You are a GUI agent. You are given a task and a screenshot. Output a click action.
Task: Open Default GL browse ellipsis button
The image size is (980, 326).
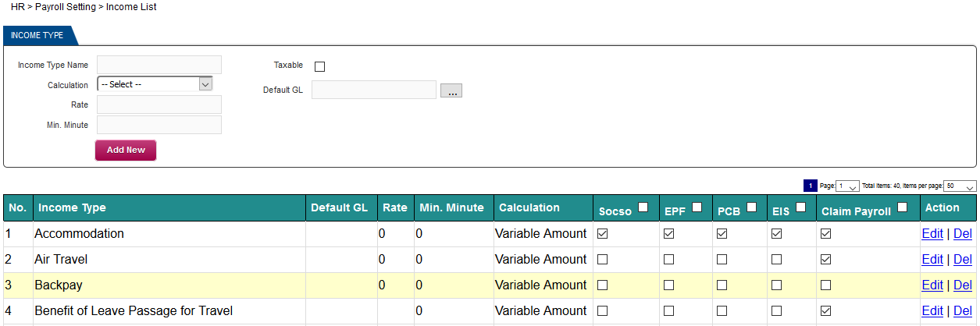coord(451,90)
